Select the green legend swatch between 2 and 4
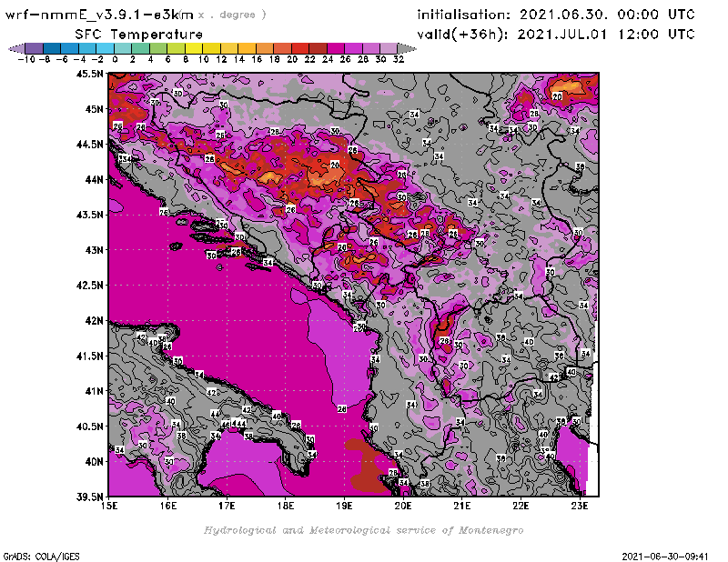Screen dimensions: 728x562 141,48
